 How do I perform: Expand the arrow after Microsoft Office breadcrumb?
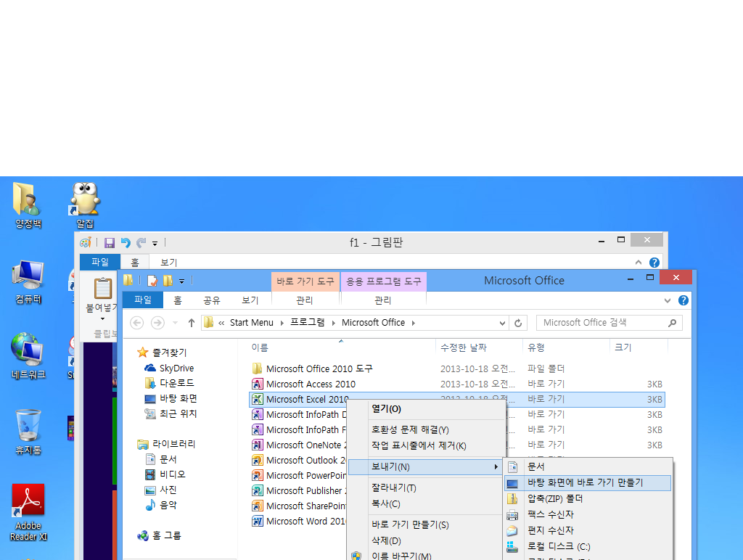click(413, 323)
